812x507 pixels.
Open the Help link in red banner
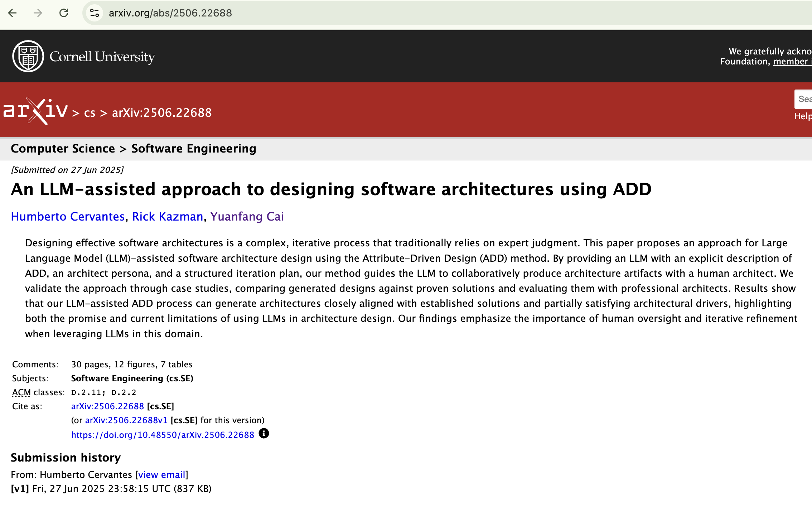[x=802, y=116]
